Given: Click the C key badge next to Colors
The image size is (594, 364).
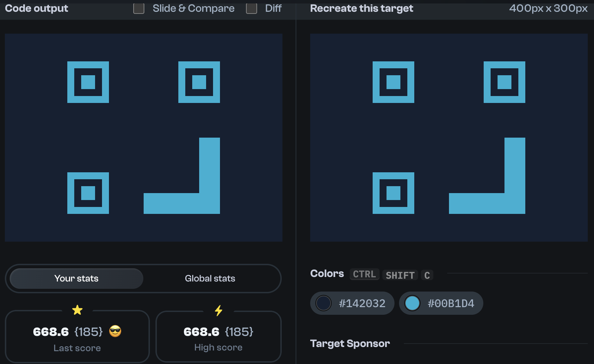Looking at the screenshot, I should tap(427, 275).
